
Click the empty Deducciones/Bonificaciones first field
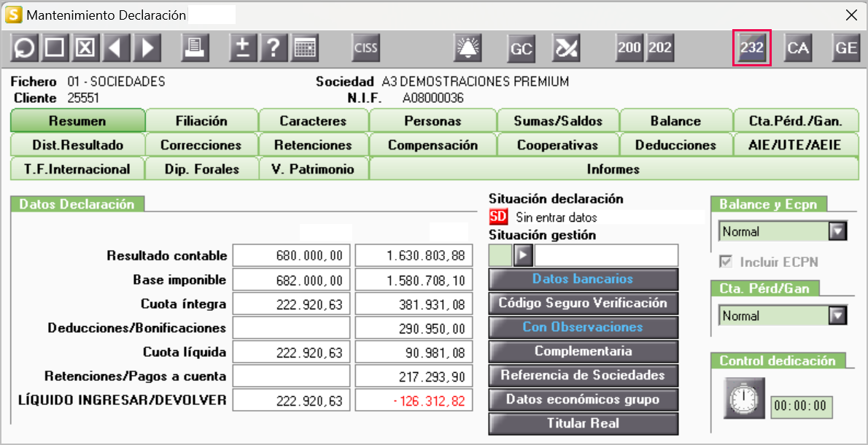click(291, 328)
